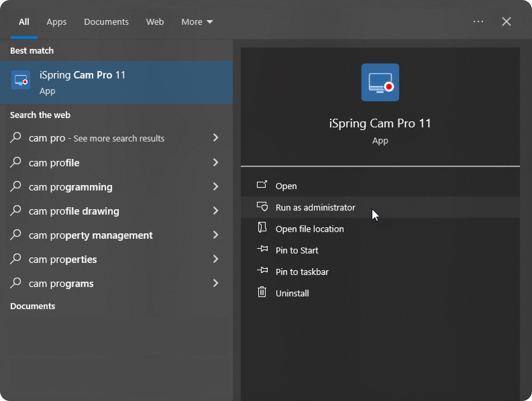The image size is (532, 401).
Task: Select the iSpring Cam Pro 11 best match
Action: click(x=116, y=82)
